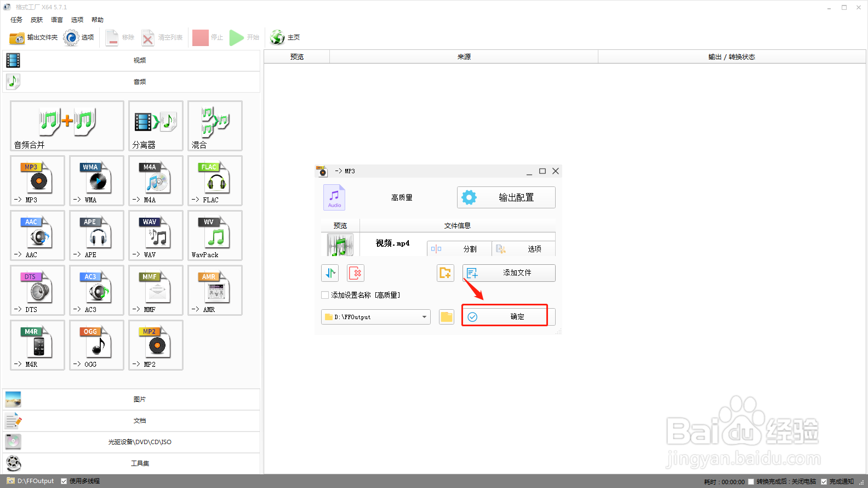This screenshot has width=868, height=488.
Task: Open the D:\FFOutput output path dropdown
Action: coord(376,317)
